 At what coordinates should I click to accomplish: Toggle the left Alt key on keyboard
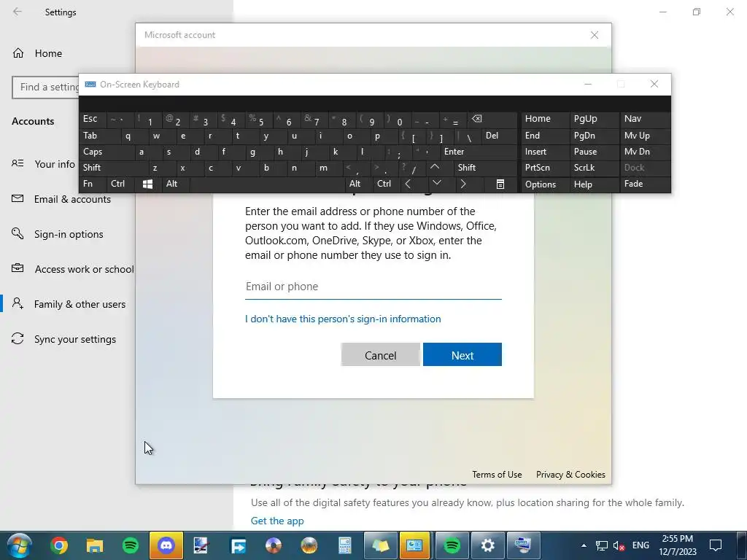(176, 184)
